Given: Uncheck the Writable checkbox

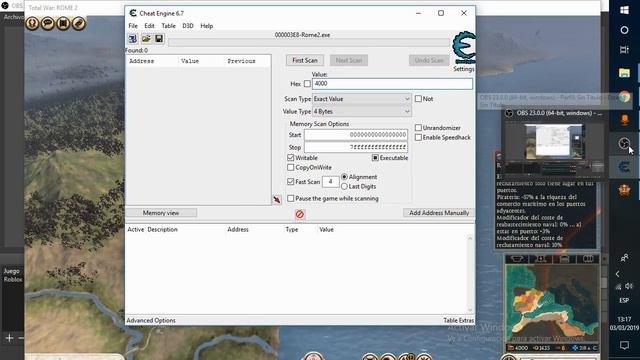Looking at the screenshot, I should [291, 158].
